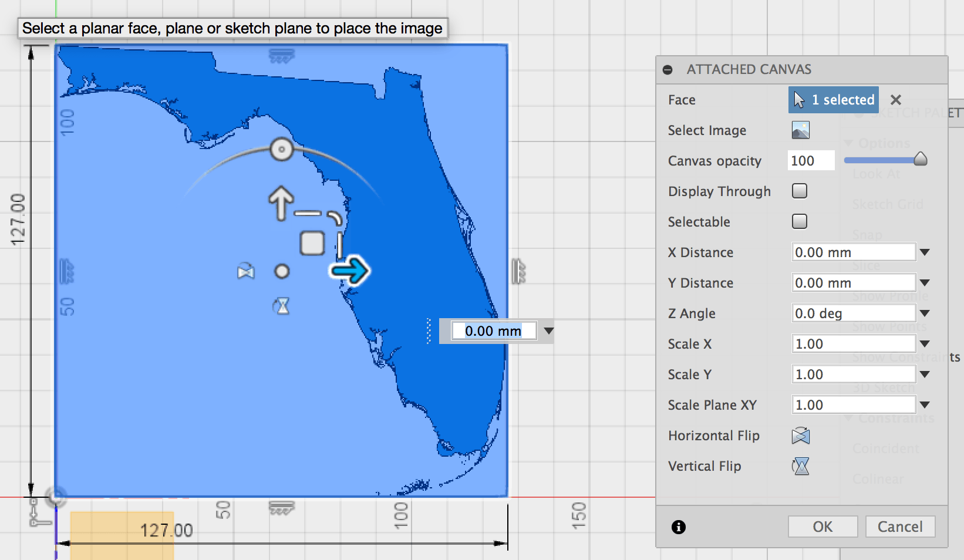Enable the Display Through checkbox
Image resolution: width=964 pixels, height=560 pixels.
pyautogui.click(x=800, y=191)
